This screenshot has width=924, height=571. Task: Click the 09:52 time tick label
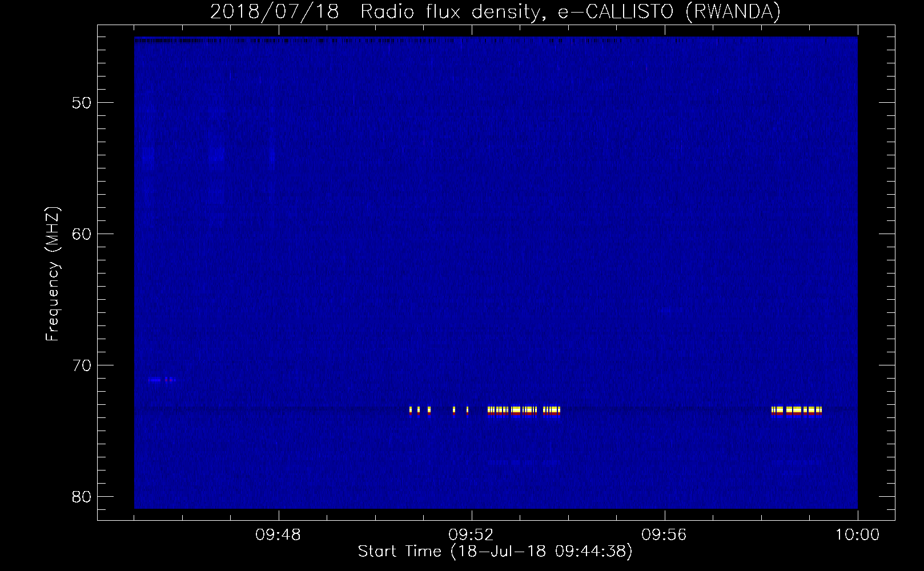pyautogui.click(x=471, y=535)
